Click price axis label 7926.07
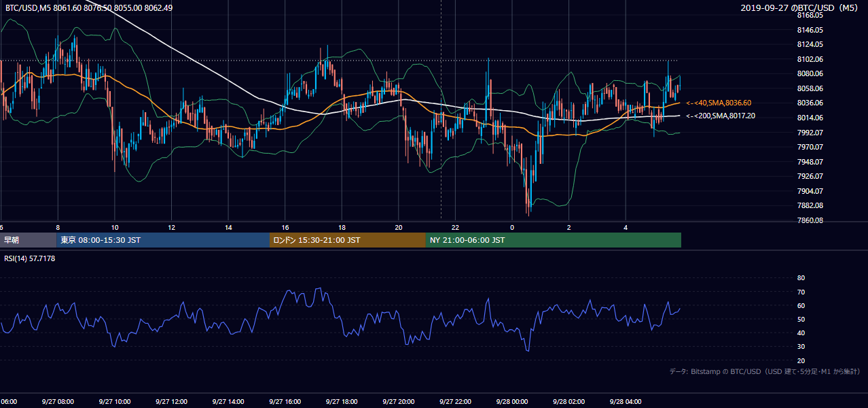This screenshot has width=868, height=408. pos(810,176)
